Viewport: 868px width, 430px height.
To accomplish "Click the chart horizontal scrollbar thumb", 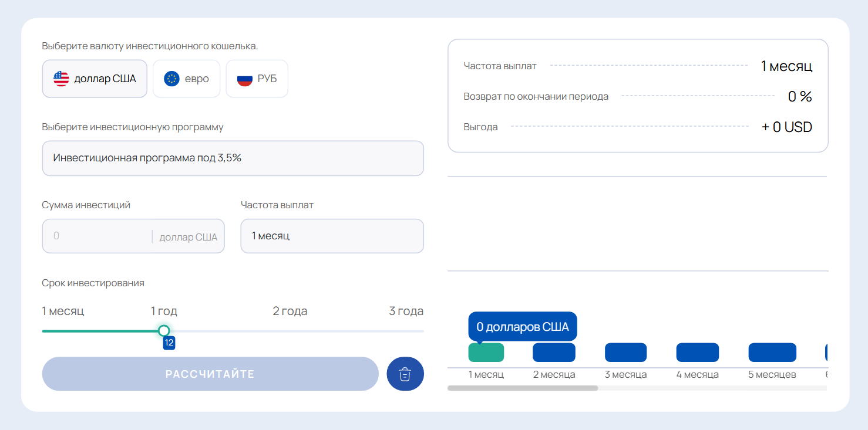I will click(x=522, y=388).
